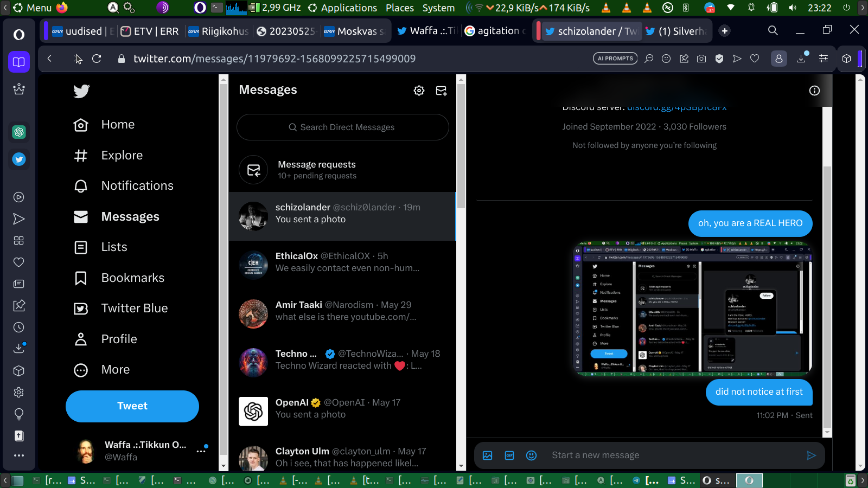
Task: Open the system Menu
Action: pos(33,8)
